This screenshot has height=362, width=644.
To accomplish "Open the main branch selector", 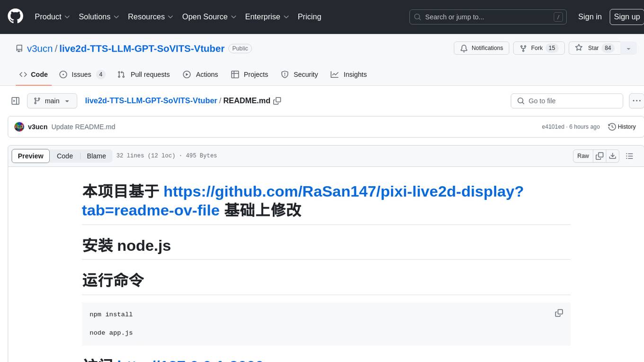I will pyautogui.click(x=52, y=101).
